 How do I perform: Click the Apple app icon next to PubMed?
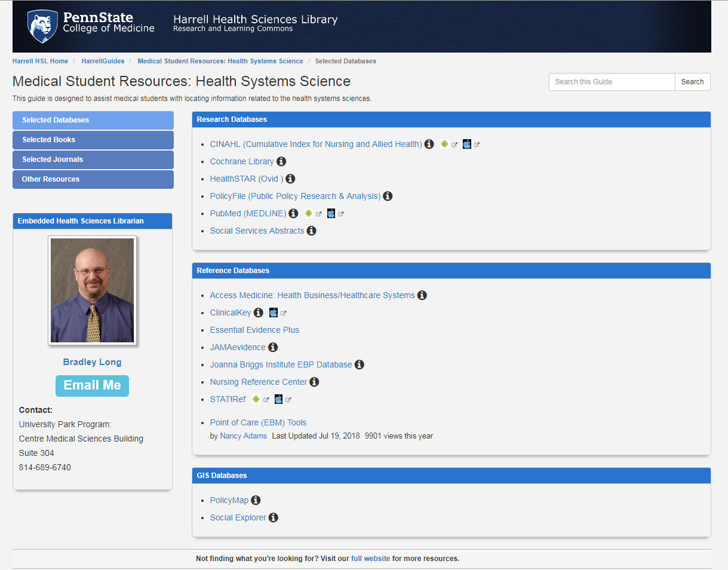(x=331, y=213)
